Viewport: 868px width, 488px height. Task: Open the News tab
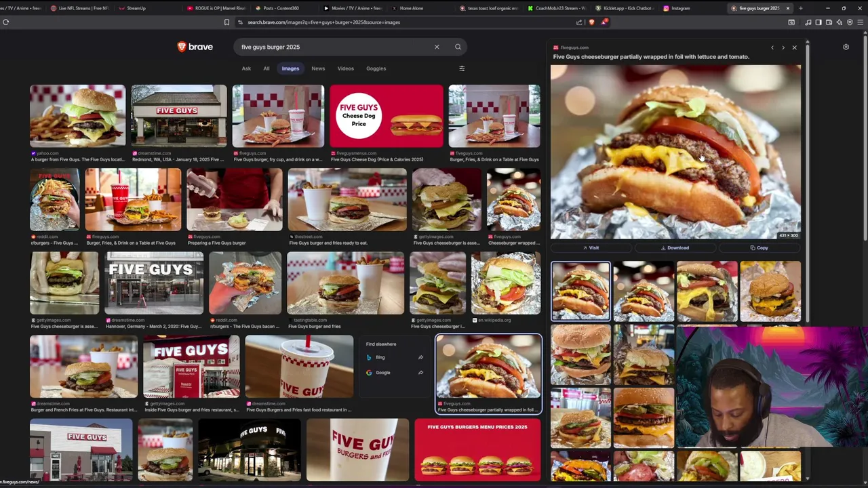tap(318, 68)
